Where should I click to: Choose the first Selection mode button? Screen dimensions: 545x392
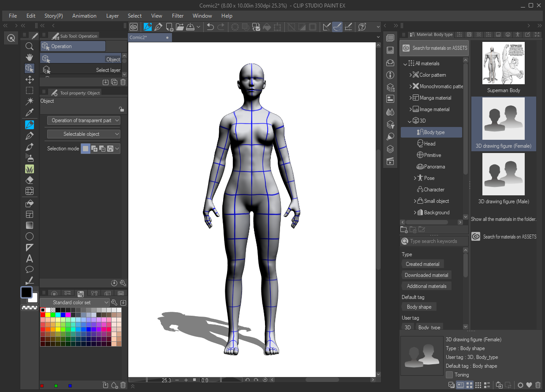86,149
